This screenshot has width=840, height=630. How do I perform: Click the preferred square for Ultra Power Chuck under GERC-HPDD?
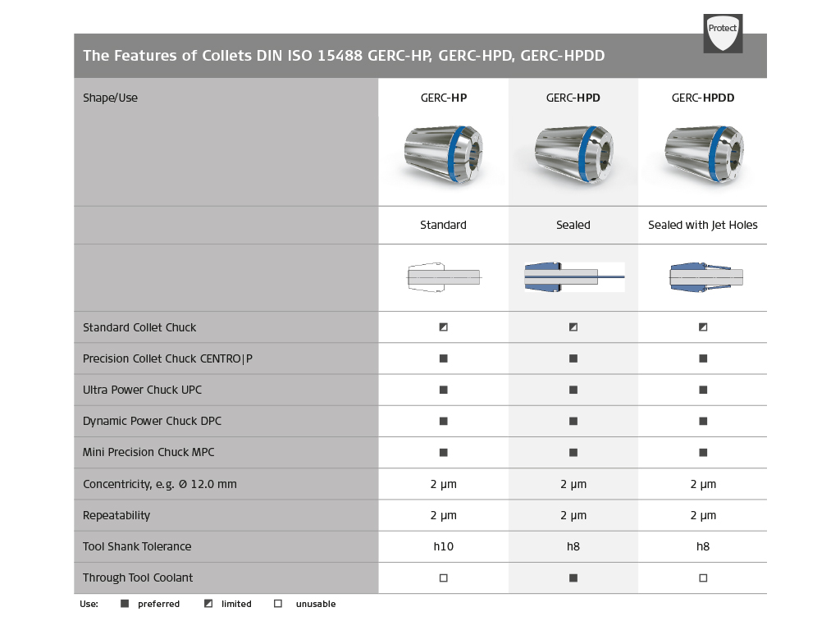tap(703, 390)
